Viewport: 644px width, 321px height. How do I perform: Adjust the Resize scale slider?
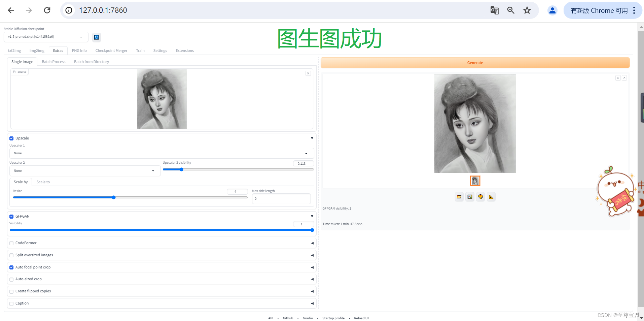tap(130, 197)
